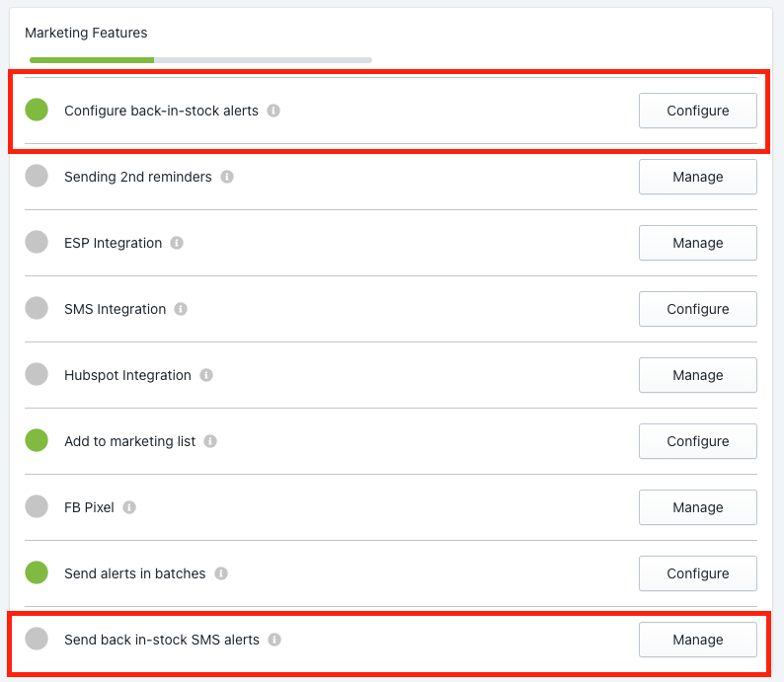784x682 pixels.
Task: Click the Marketing Features progress bar
Action: (x=200, y=60)
